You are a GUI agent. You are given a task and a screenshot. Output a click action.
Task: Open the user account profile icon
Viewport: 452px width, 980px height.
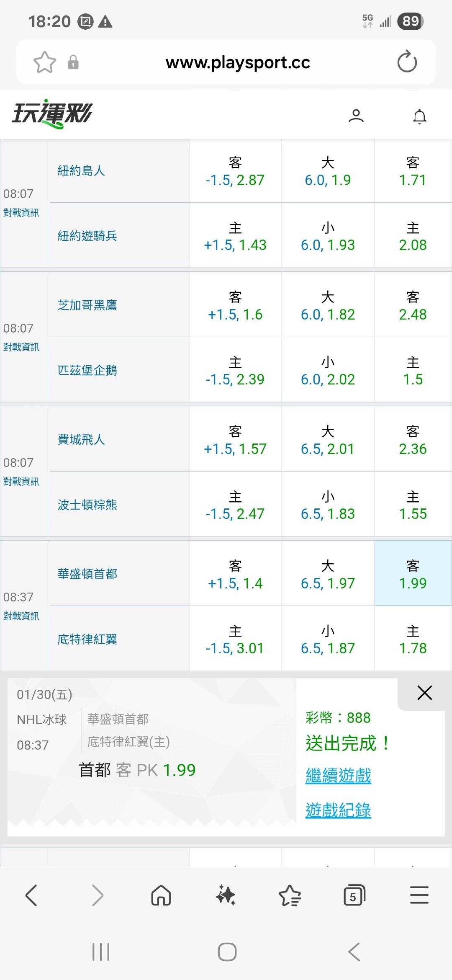(356, 116)
